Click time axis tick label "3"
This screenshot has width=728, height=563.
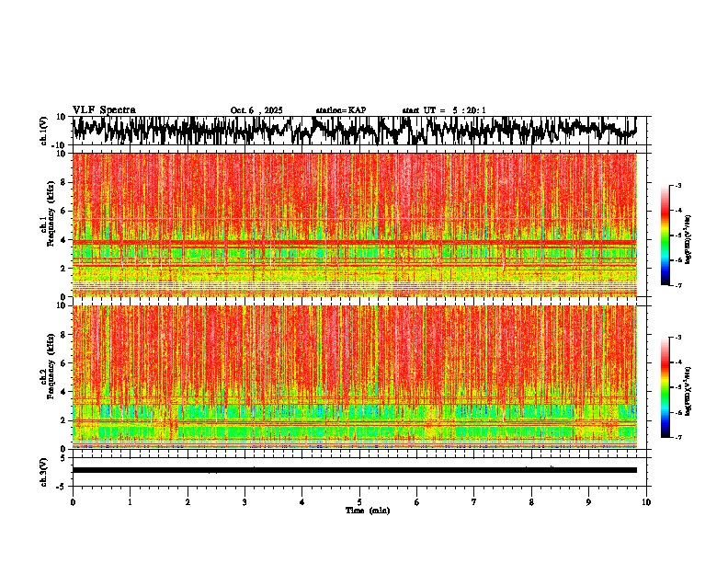(245, 502)
